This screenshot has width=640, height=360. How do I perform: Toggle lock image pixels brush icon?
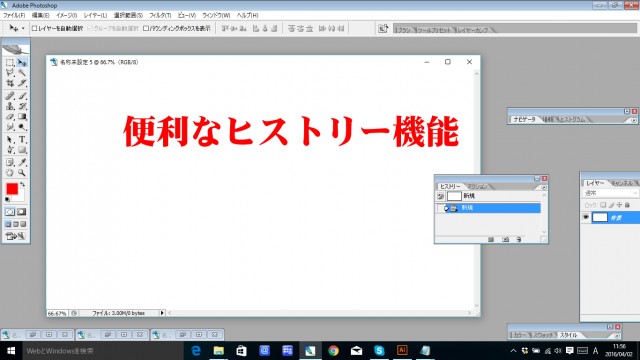611,205
